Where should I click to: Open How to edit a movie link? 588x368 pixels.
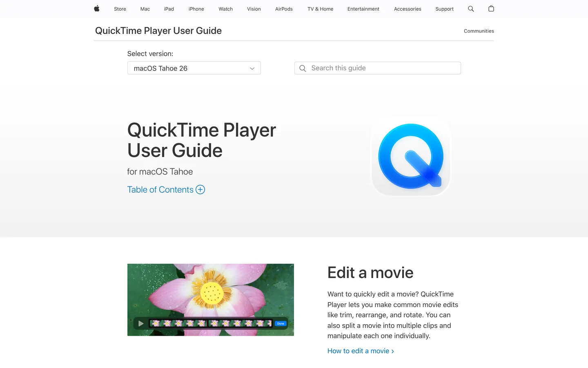click(361, 351)
